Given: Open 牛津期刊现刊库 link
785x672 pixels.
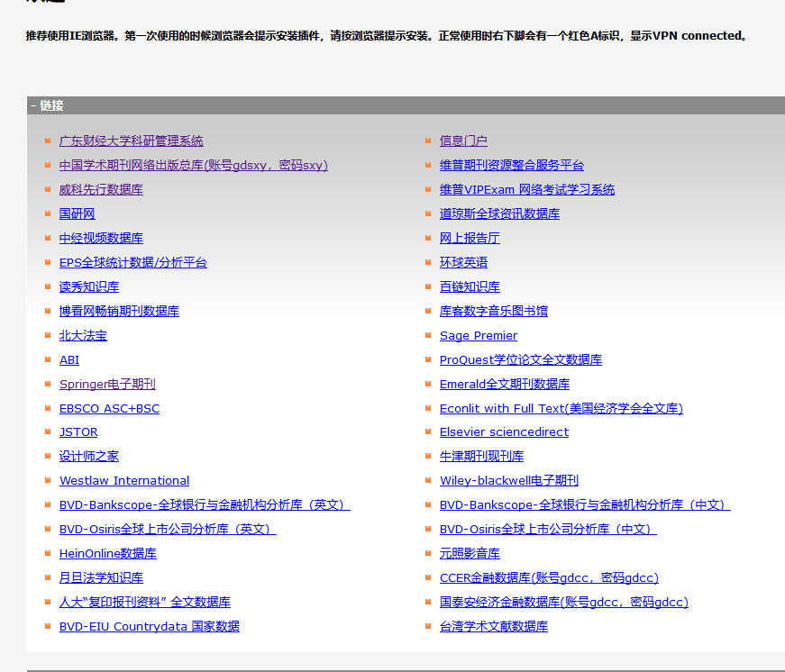Looking at the screenshot, I should (481, 457).
